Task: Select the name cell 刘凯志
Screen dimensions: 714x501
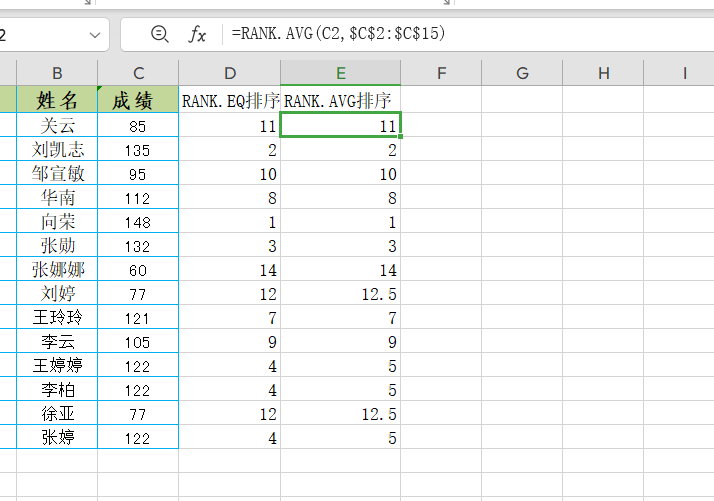Action: (x=57, y=149)
